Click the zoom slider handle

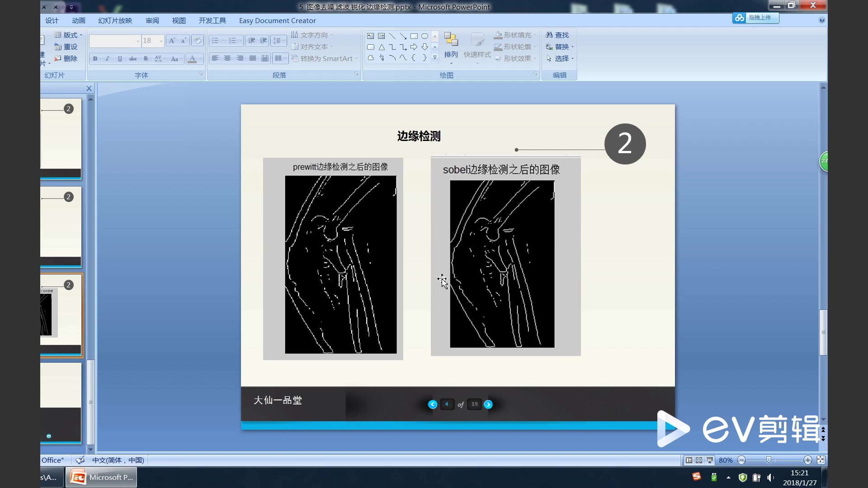(x=769, y=460)
